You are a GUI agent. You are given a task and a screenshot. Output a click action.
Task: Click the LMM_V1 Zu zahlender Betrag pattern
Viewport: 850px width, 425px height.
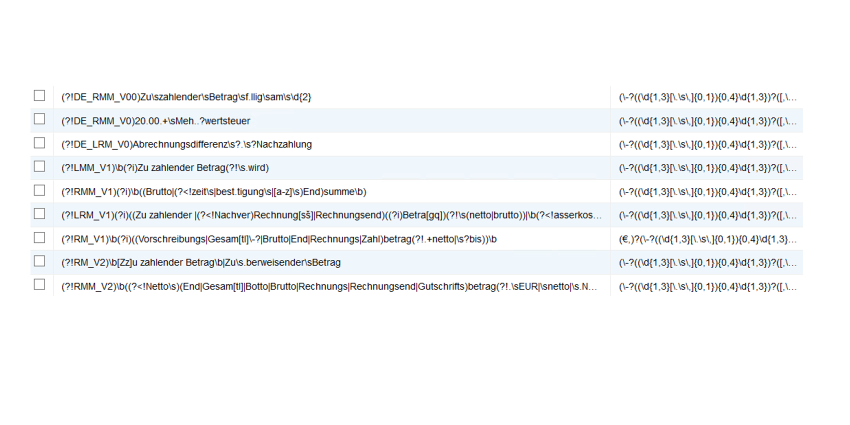pos(165,168)
